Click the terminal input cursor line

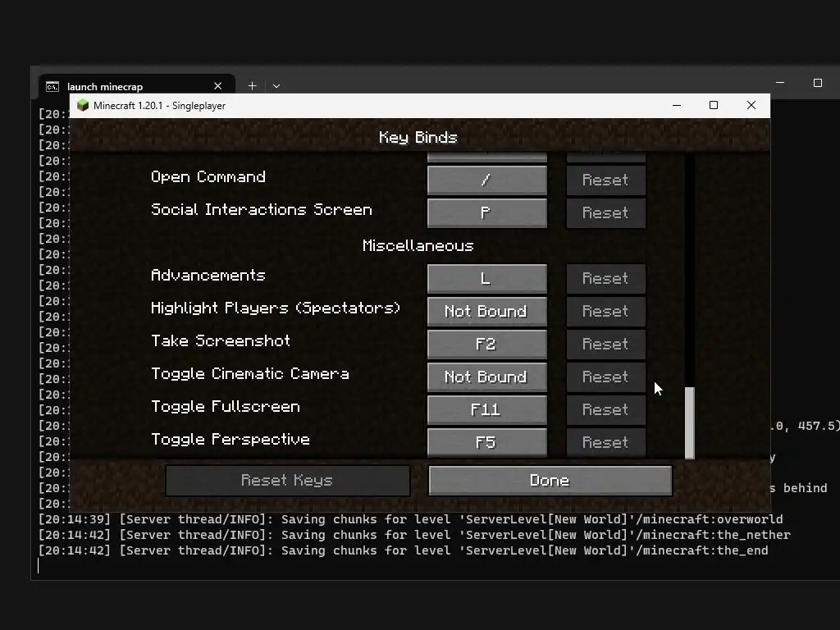tap(38, 566)
